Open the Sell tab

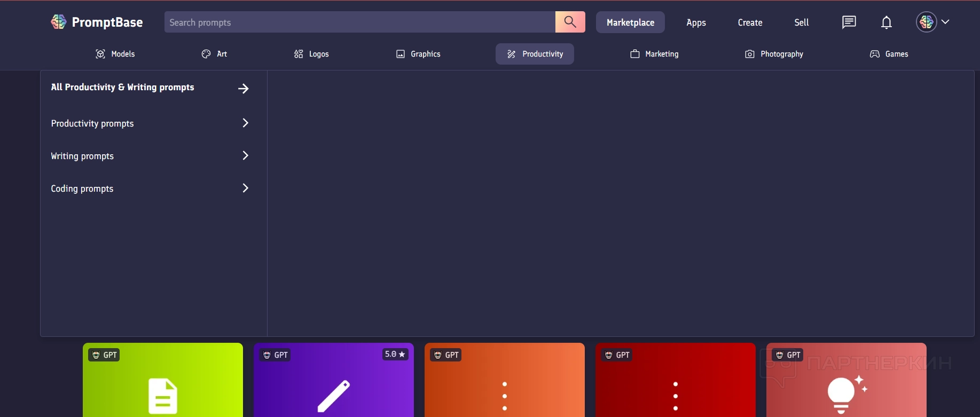pyautogui.click(x=801, y=22)
